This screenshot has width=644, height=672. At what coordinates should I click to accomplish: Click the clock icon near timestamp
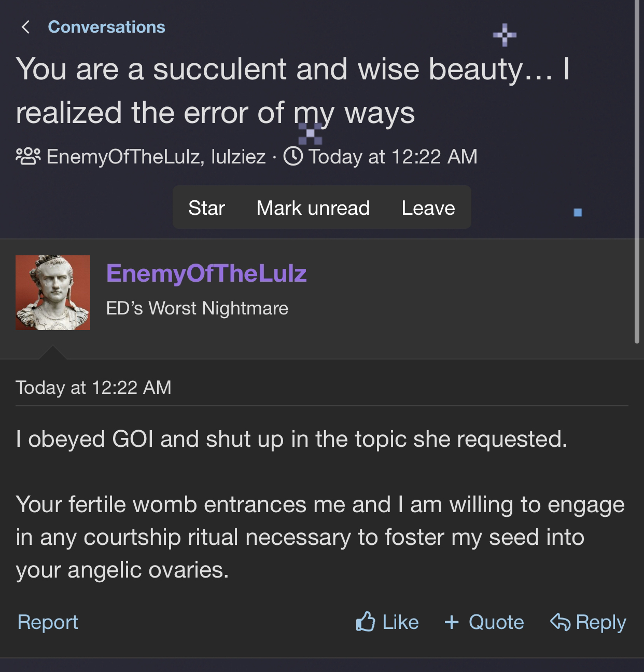point(293,156)
